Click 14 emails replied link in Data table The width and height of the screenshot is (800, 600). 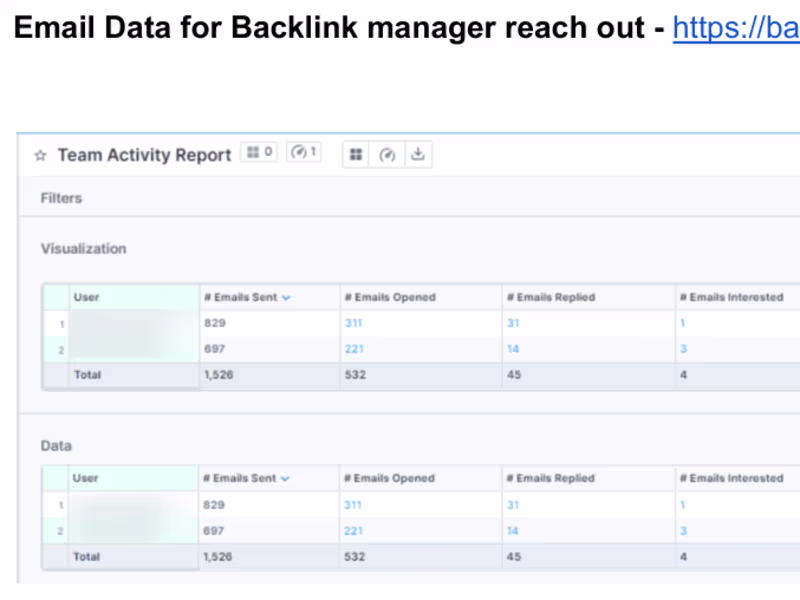(513, 531)
